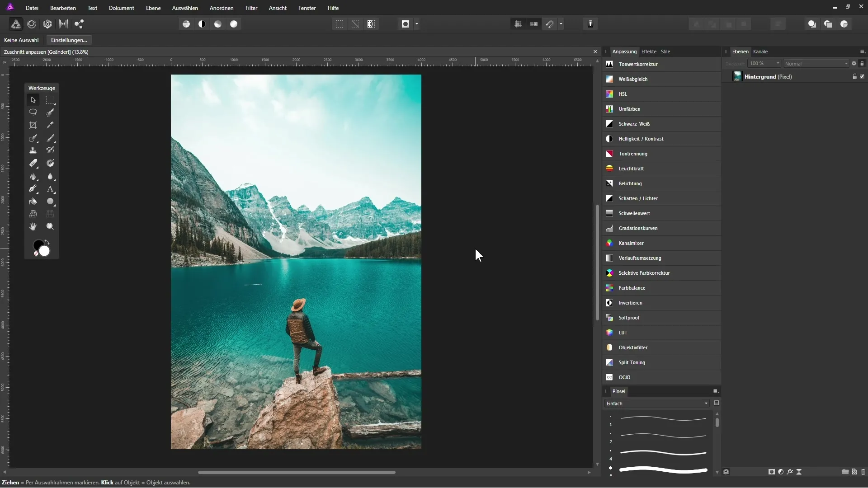Select the Flood Fill bucket tool
This screenshot has width=868, height=488.
33,202
